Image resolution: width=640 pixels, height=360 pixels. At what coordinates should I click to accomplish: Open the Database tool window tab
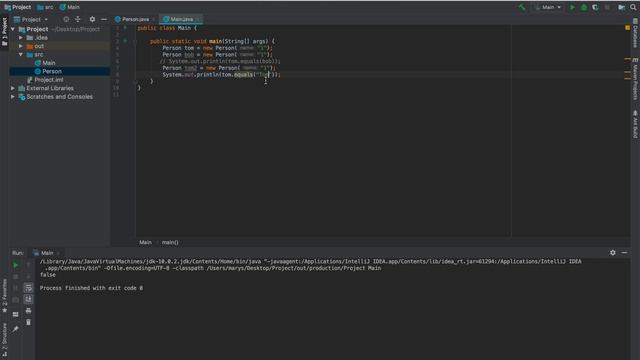pos(635,33)
